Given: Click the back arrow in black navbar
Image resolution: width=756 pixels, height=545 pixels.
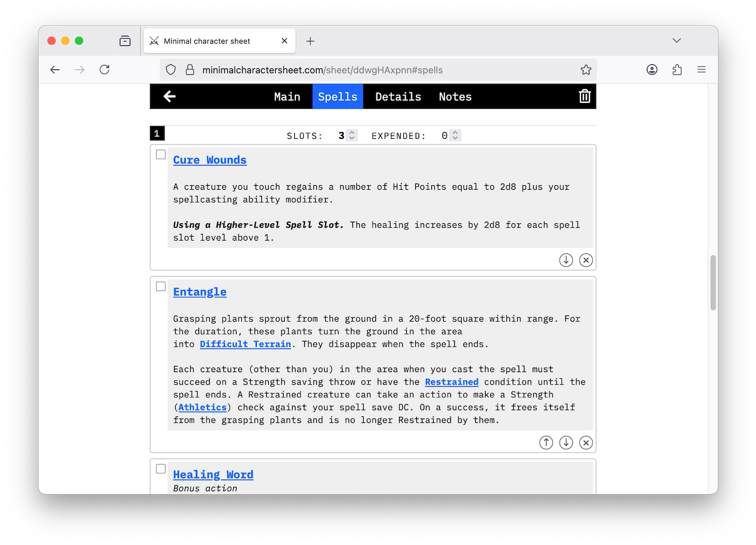Looking at the screenshot, I should point(170,97).
